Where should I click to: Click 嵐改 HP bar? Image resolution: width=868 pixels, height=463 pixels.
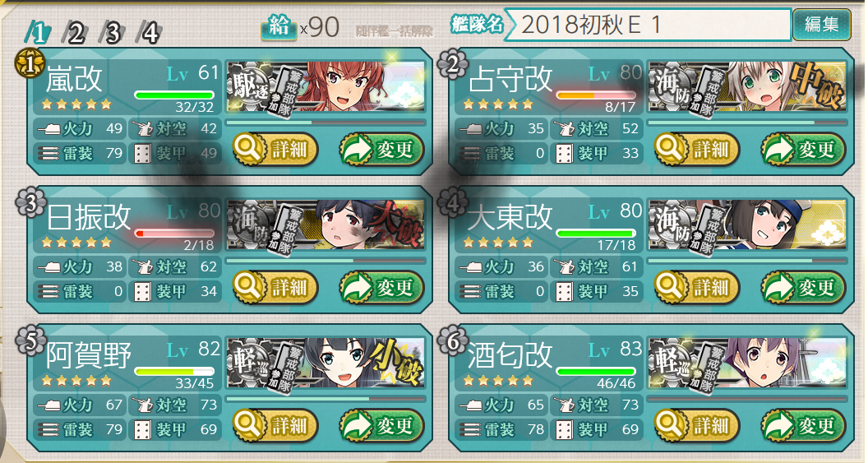(174, 95)
